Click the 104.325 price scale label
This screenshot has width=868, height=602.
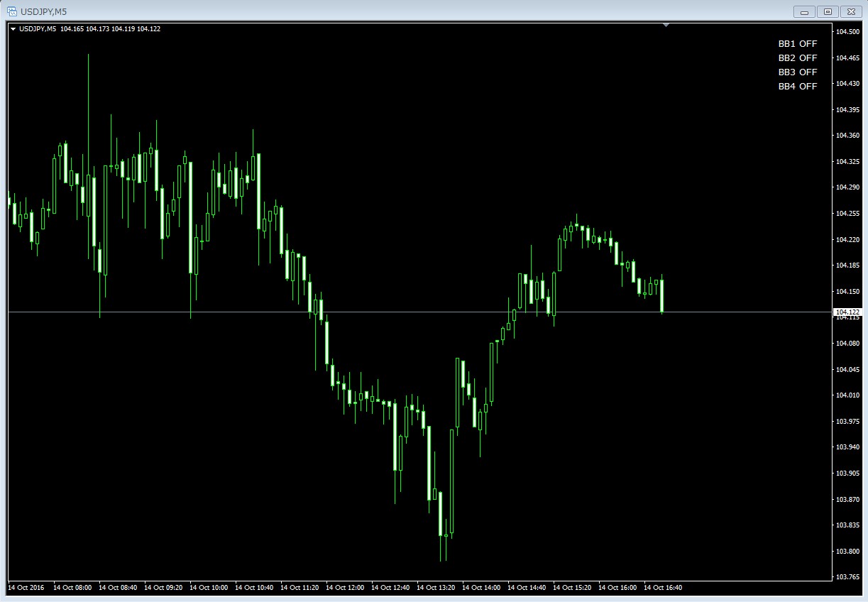tap(847, 162)
